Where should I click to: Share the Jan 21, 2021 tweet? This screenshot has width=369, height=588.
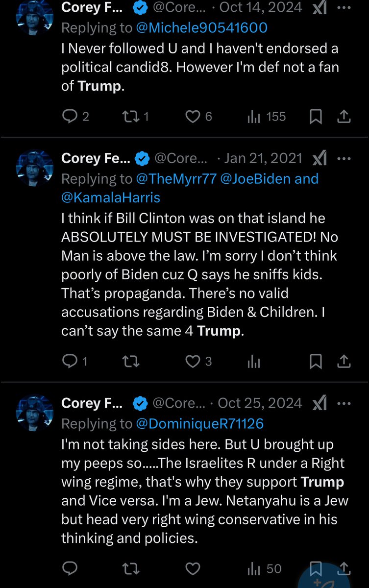[344, 362]
